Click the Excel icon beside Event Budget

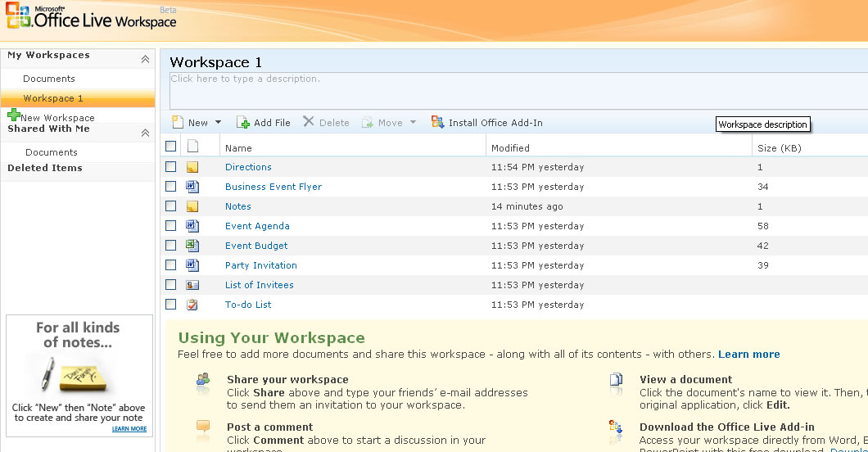(x=192, y=245)
